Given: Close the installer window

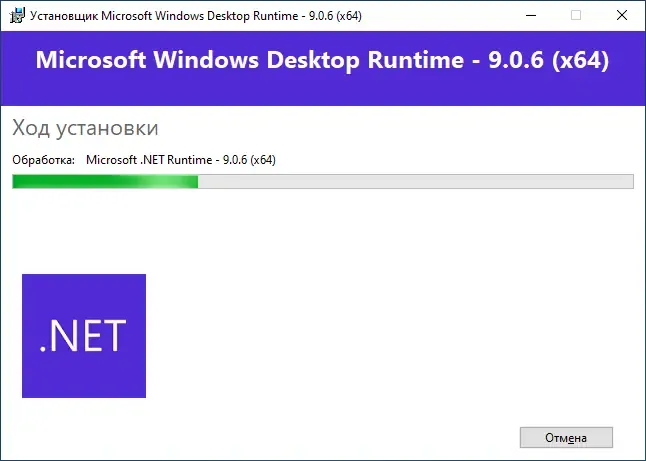Looking at the screenshot, I should click(622, 16).
